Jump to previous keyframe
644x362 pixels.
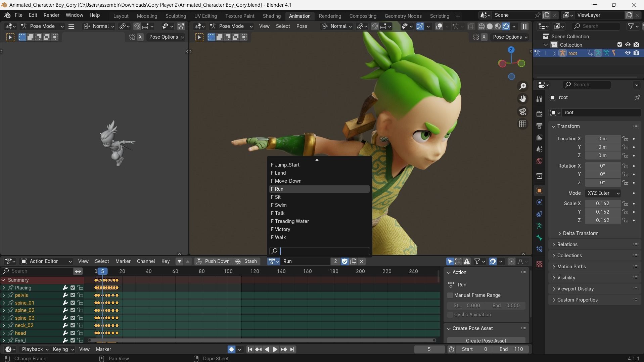coord(259,350)
